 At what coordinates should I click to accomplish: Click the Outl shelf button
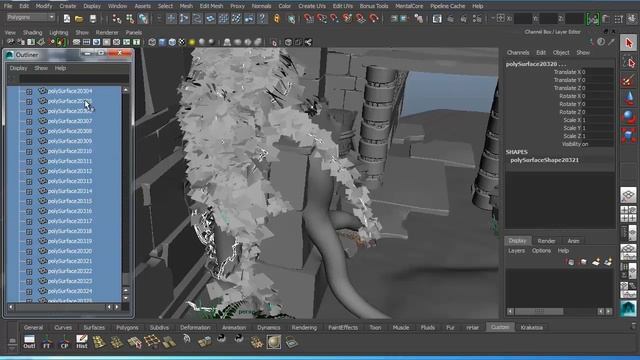click(29, 342)
